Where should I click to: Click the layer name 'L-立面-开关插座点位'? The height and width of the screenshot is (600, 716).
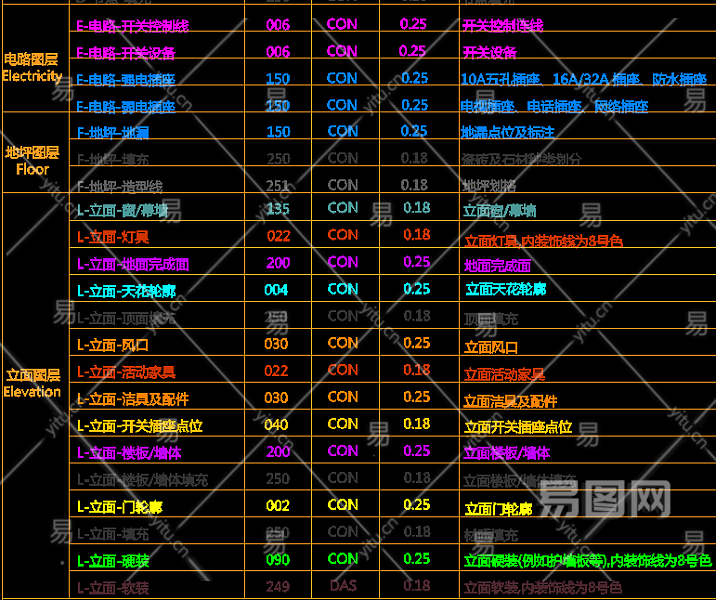tap(140, 426)
